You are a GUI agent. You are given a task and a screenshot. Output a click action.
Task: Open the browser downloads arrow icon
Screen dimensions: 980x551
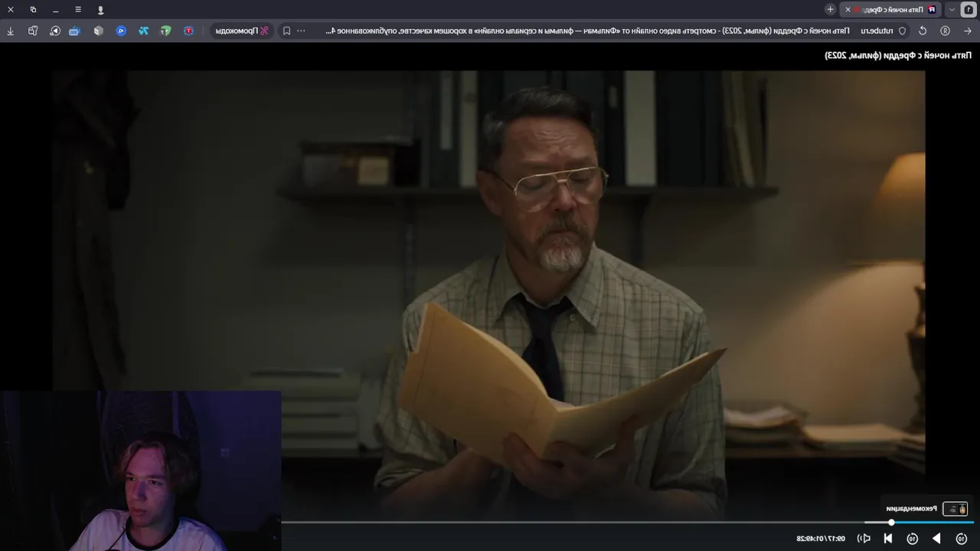coord(11,31)
